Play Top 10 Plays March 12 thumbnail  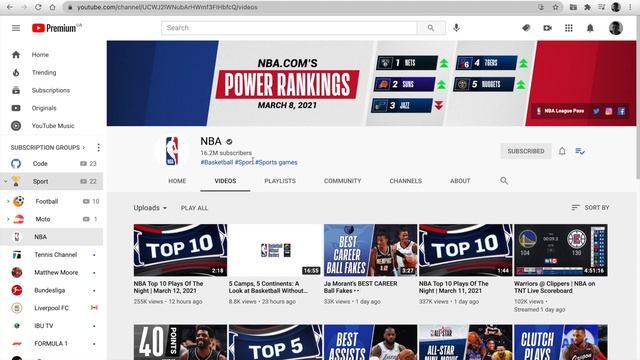click(x=180, y=250)
